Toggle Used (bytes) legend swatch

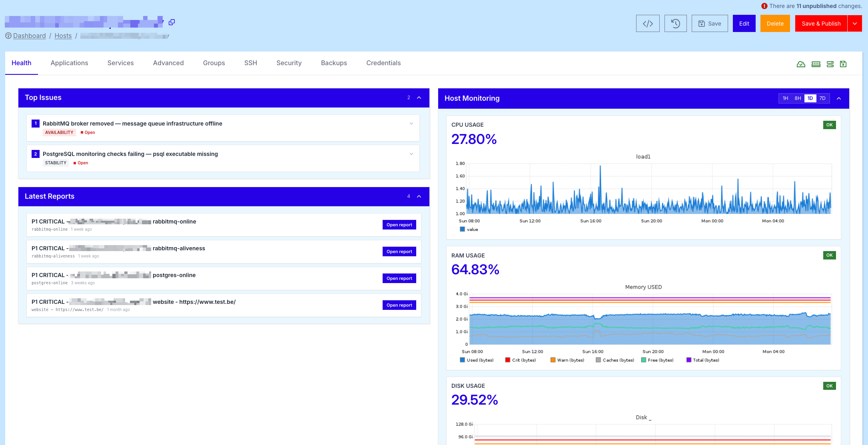463,360
